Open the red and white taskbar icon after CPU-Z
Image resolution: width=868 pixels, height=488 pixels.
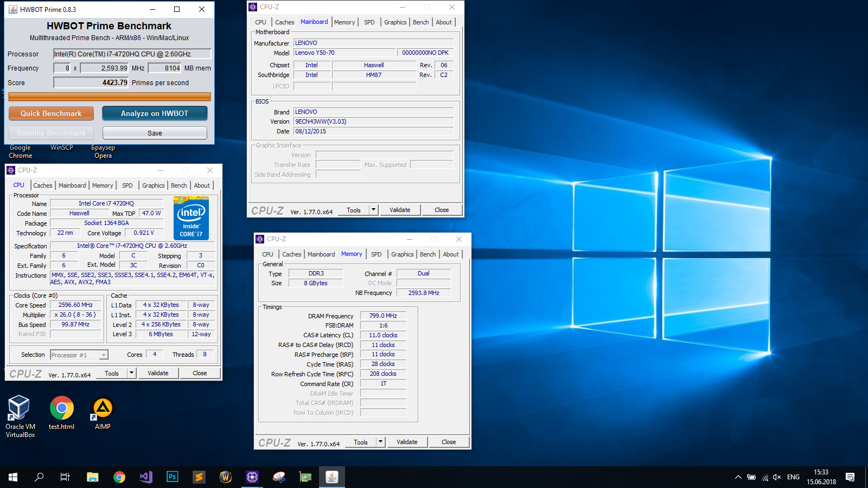279,477
